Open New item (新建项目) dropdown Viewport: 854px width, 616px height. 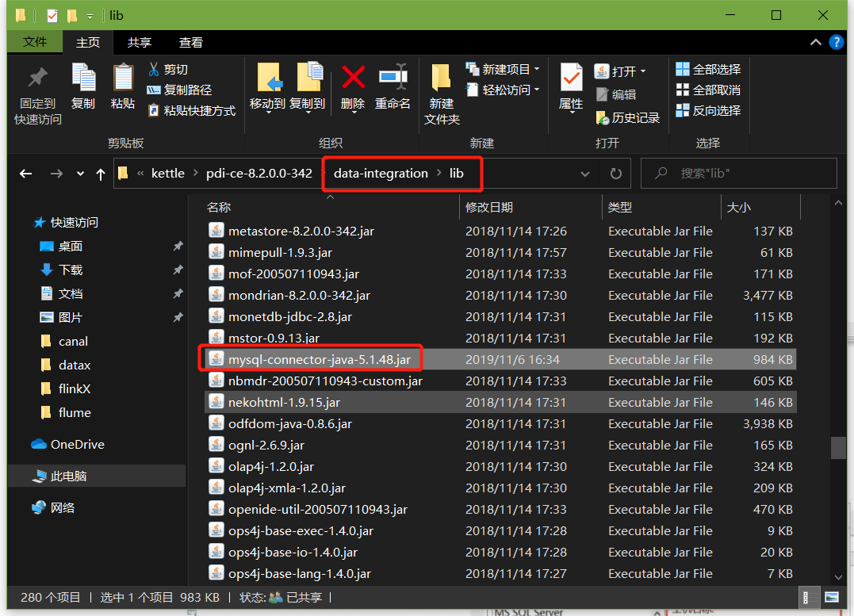pyautogui.click(x=502, y=69)
